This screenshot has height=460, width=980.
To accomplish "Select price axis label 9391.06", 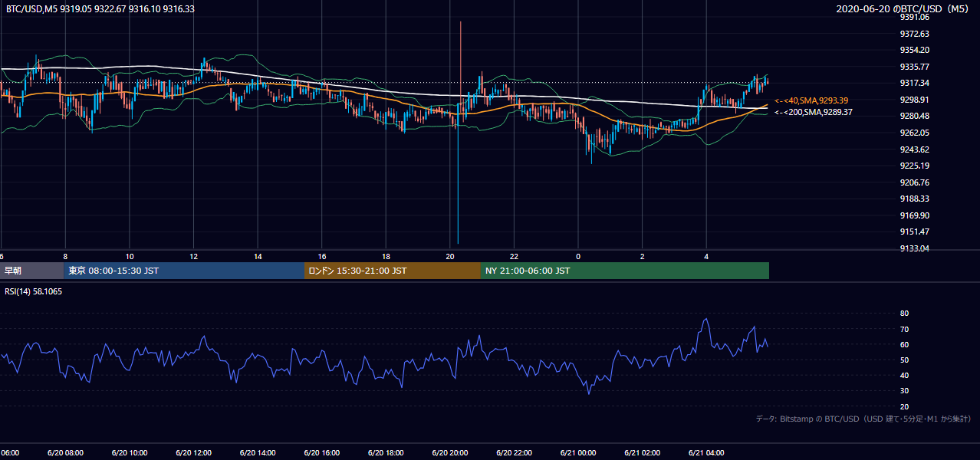I will [x=915, y=17].
